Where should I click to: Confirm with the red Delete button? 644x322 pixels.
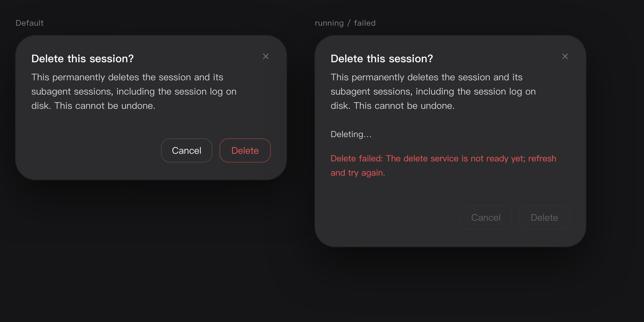pyautogui.click(x=245, y=150)
